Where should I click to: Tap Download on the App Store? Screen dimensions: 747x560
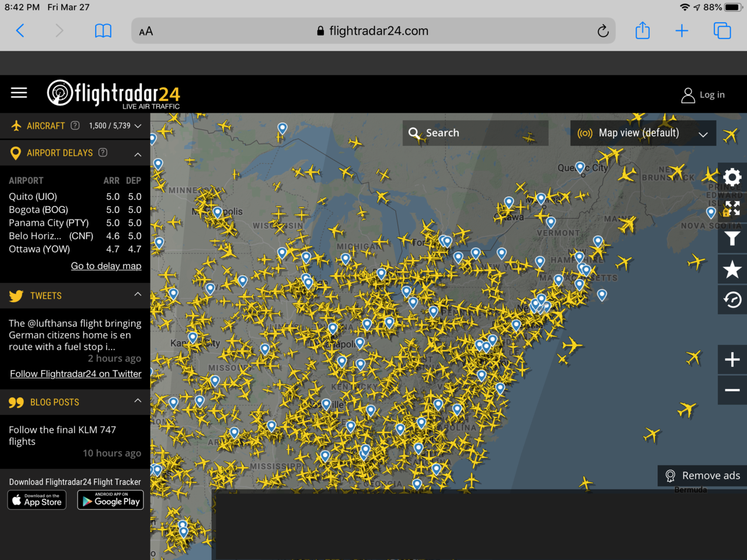pyautogui.click(x=37, y=500)
